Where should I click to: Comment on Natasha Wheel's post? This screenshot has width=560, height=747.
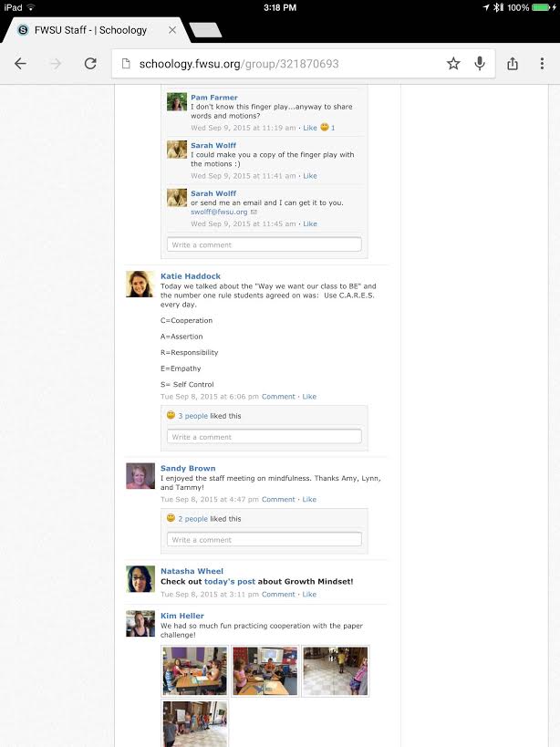pos(278,594)
